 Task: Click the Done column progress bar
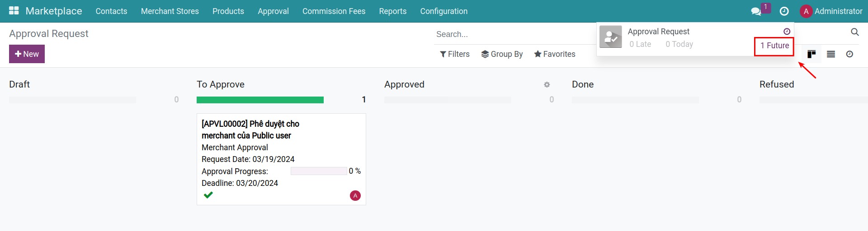(x=635, y=100)
